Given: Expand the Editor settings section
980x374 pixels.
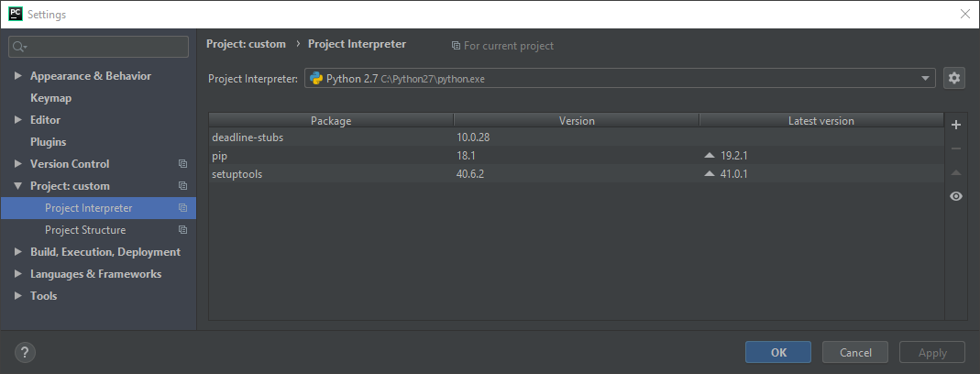Looking at the screenshot, I should click(x=18, y=120).
